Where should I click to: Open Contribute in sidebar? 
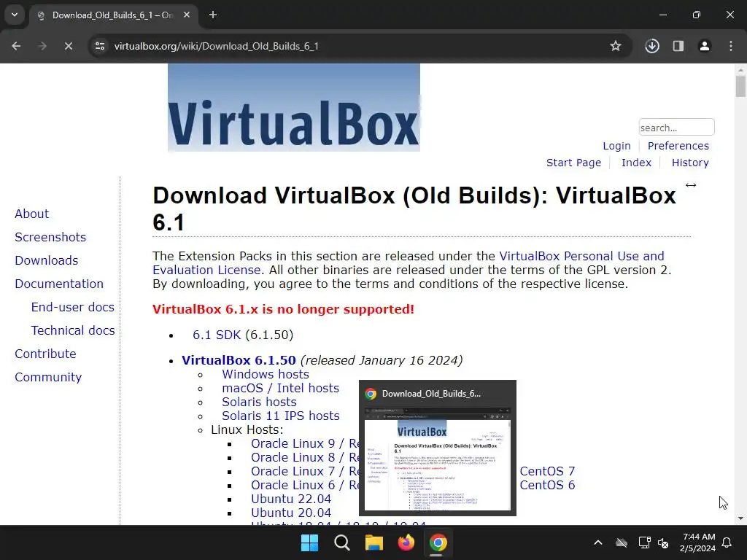pos(45,354)
